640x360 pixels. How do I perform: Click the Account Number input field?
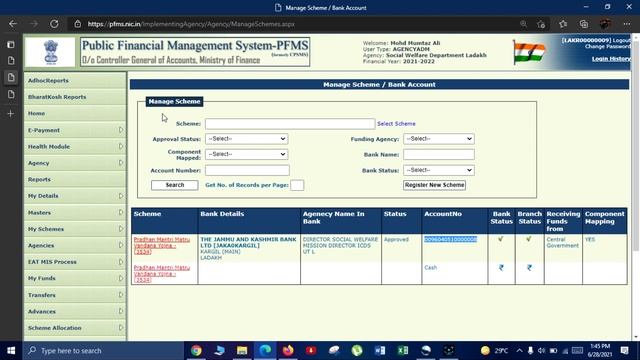[x=247, y=170]
